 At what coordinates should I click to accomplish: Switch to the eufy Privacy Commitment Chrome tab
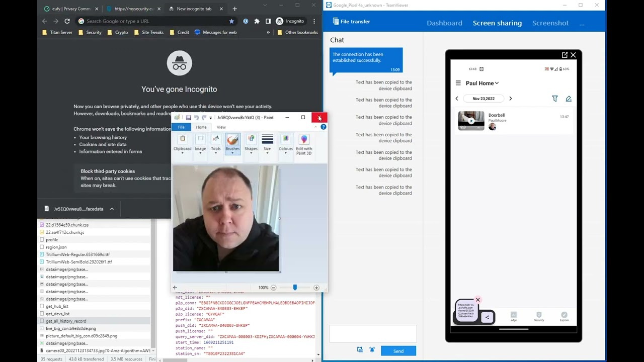click(71, 9)
